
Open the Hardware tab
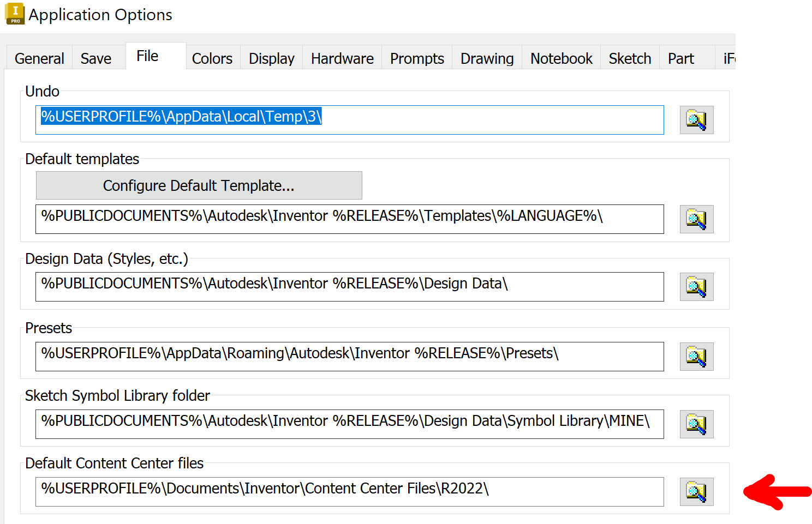coord(342,58)
